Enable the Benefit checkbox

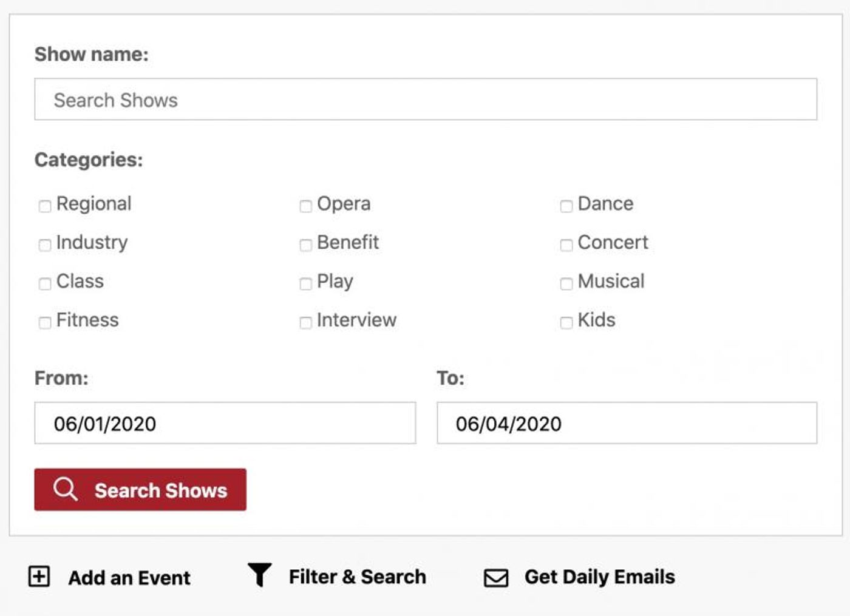coord(305,245)
